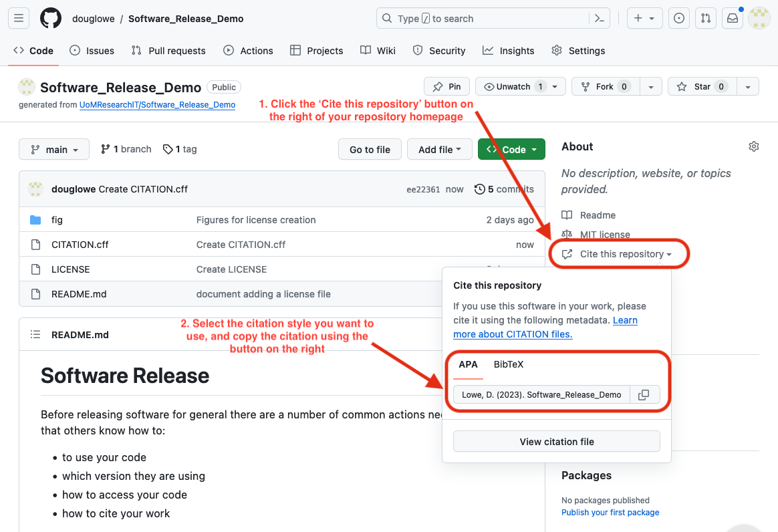Click the APA citation text field
The image size is (778, 532).
coord(542,394)
